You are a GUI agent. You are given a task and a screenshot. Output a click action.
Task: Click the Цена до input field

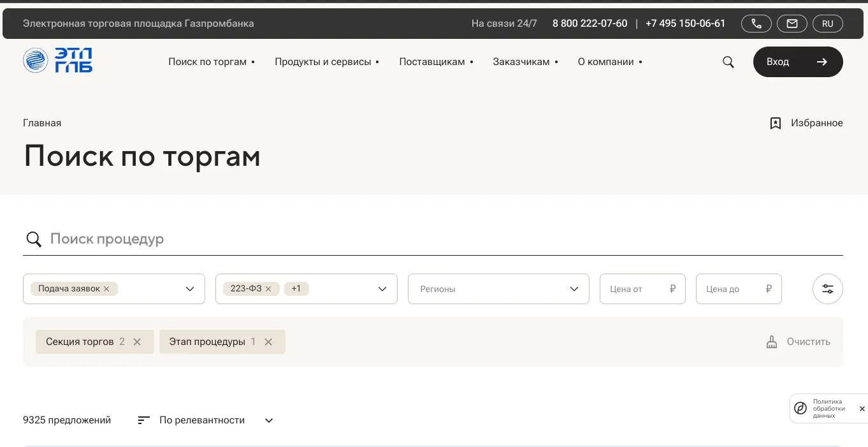[739, 289]
